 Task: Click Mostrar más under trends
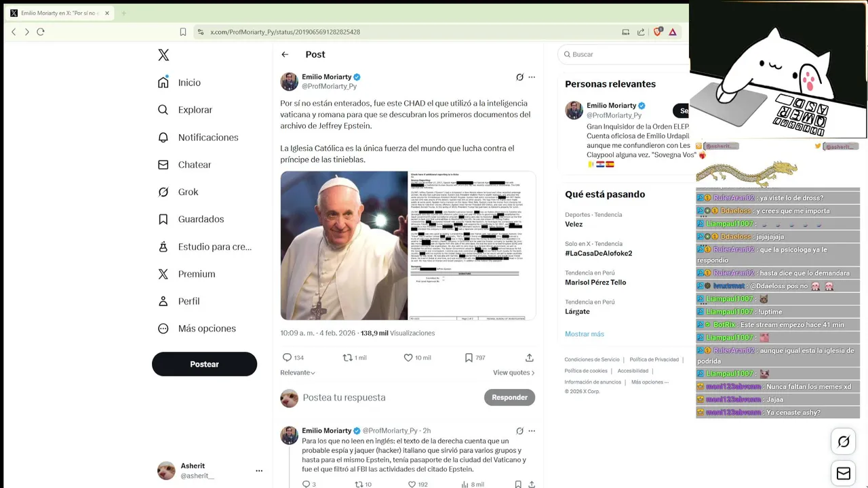[585, 333]
